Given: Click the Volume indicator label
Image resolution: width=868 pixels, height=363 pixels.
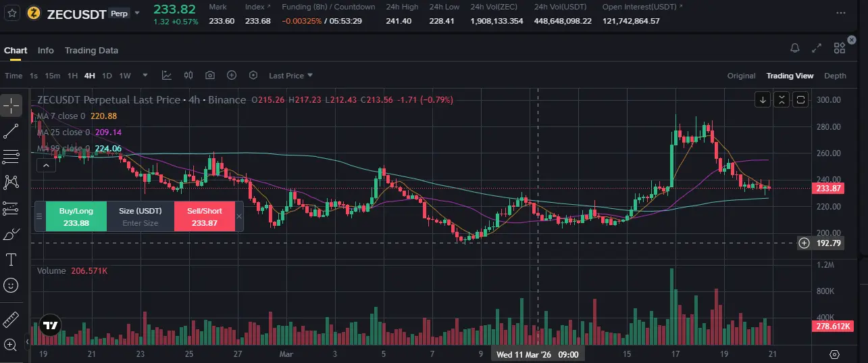Looking at the screenshot, I should (51, 270).
